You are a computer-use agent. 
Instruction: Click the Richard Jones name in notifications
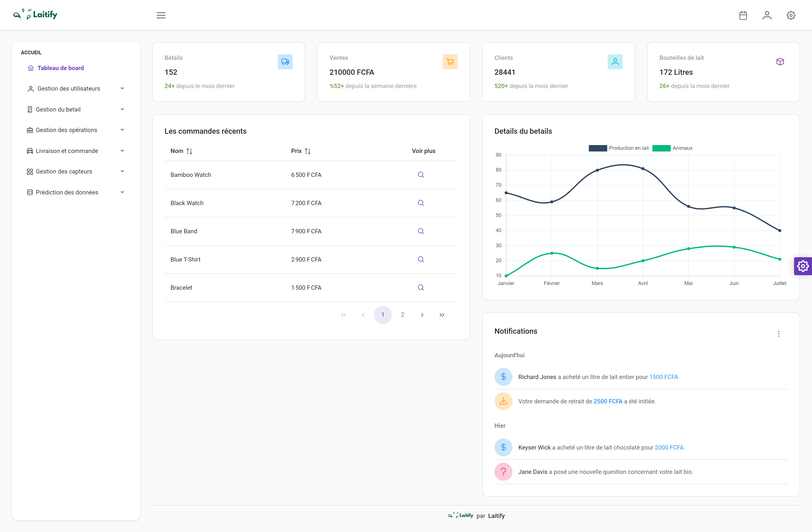(x=537, y=377)
